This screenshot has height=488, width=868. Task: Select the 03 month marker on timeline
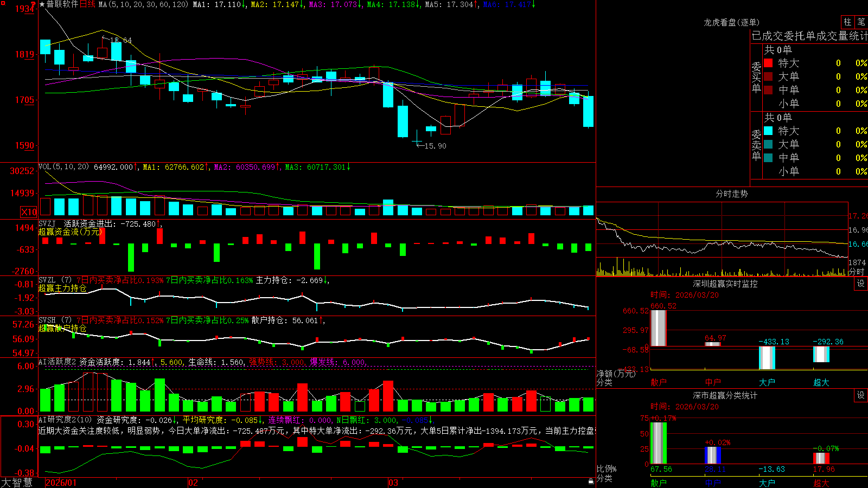pos(393,483)
